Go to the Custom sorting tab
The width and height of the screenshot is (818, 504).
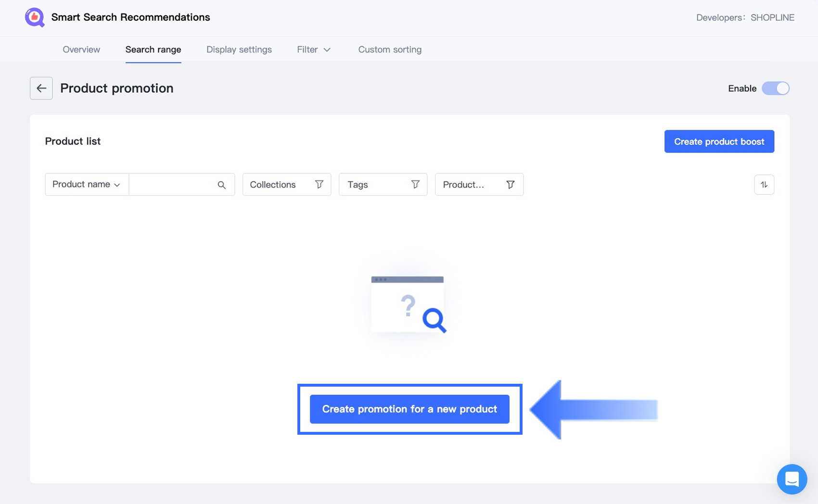coord(390,50)
